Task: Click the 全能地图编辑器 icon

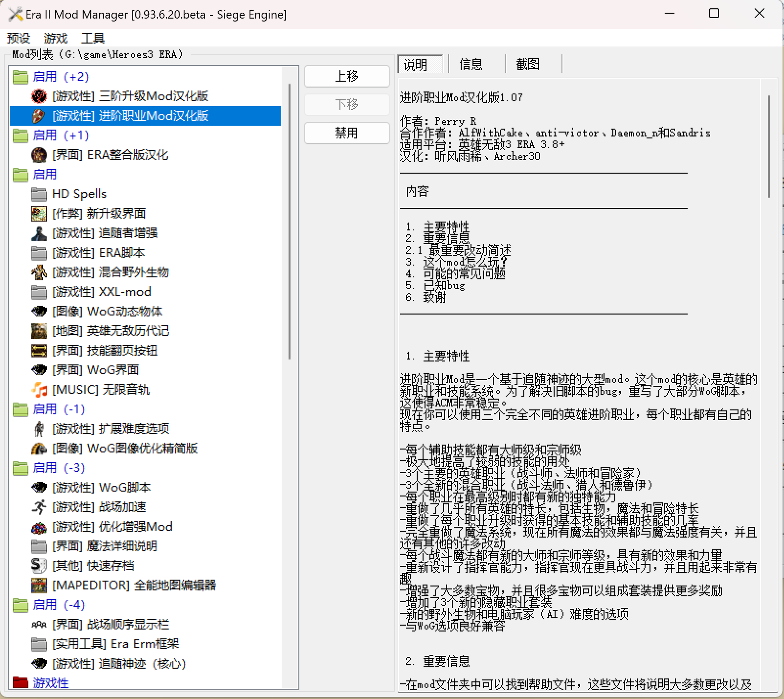Action: [x=39, y=586]
